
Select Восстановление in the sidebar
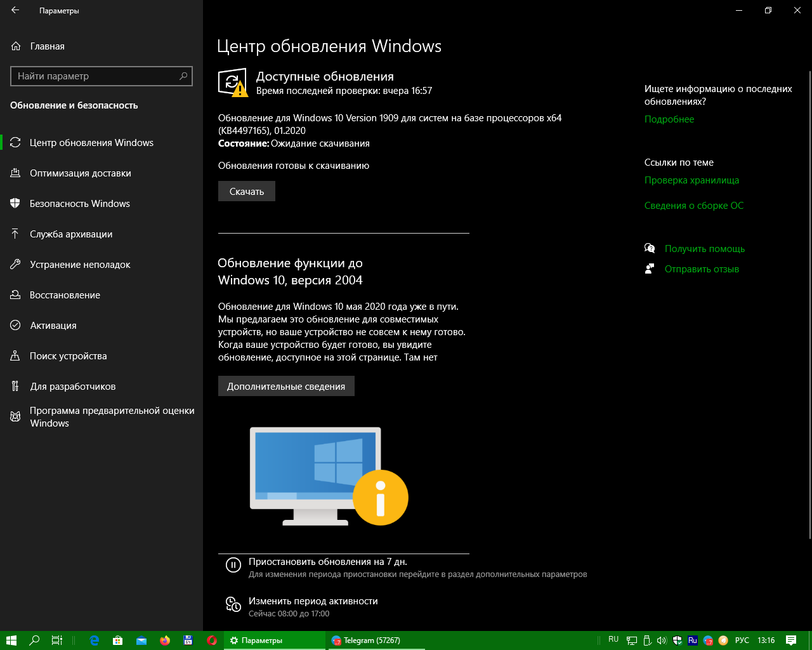coord(101,295)
